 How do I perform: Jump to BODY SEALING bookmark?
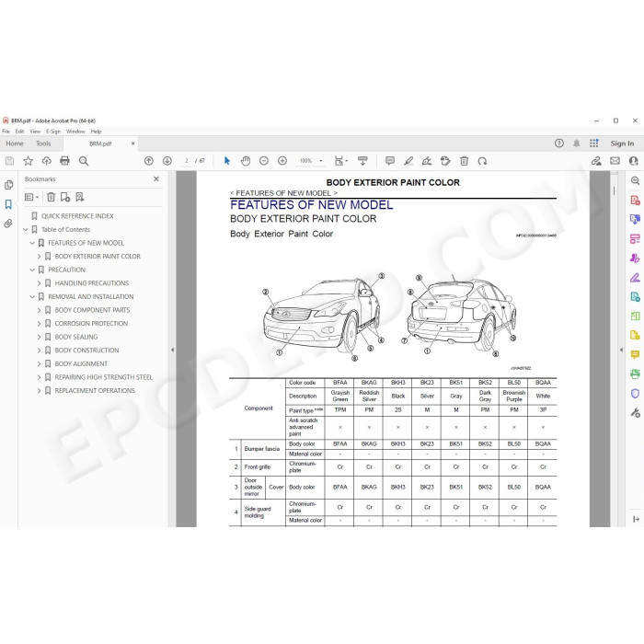pos(76,338)
